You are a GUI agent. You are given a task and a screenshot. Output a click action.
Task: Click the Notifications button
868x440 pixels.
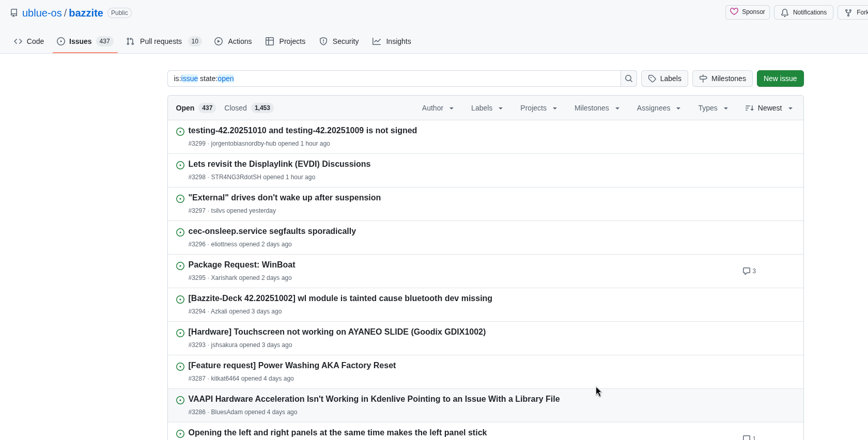(x=803, y=12)
